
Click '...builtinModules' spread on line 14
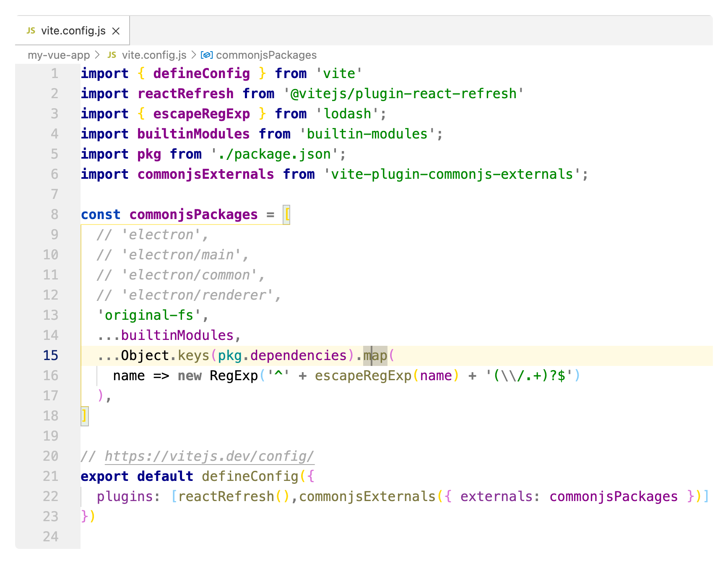point(166,335)
